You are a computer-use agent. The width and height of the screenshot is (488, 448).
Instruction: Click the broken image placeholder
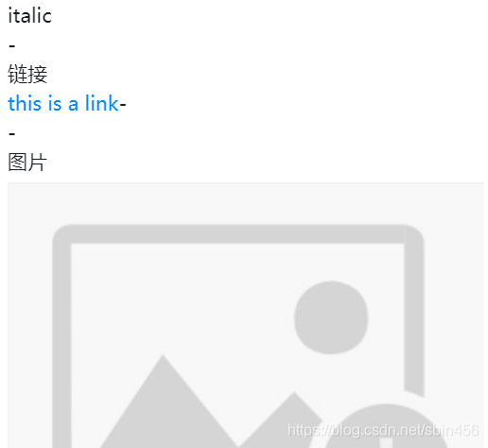click(x=246, y=315)
